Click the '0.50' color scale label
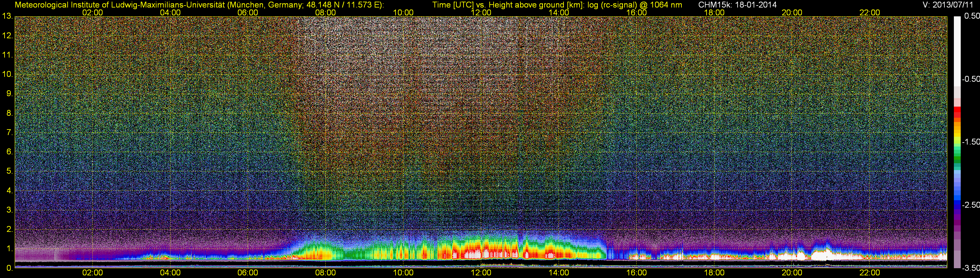Screen dimensions: 980x278 (972, 16)
